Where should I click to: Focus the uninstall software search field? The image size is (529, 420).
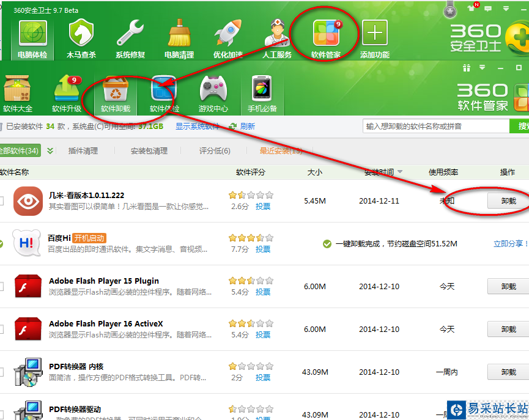(436, 126)
